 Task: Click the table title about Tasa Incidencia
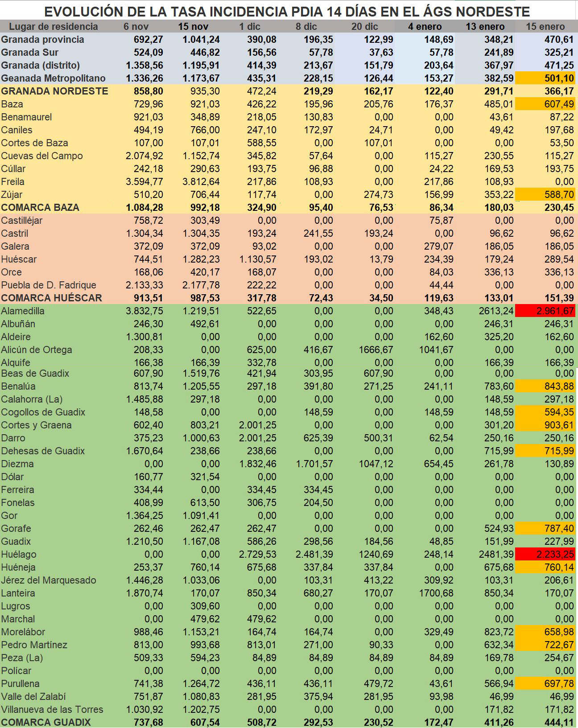tap(287, 11)
